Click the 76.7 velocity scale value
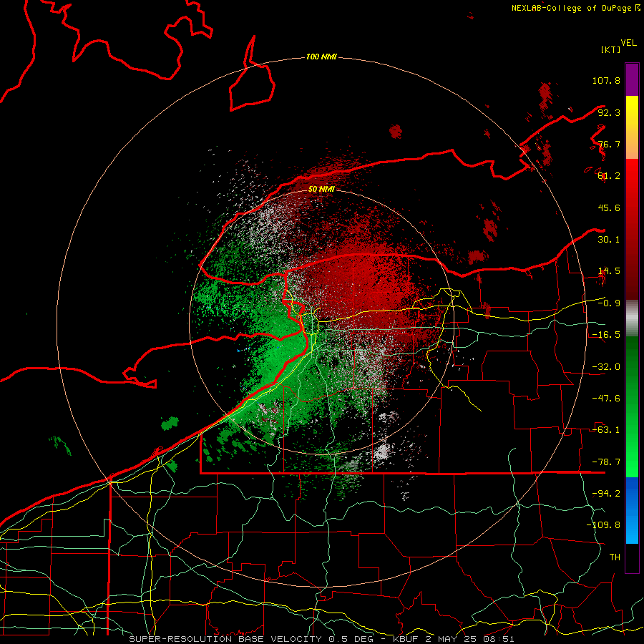The image size is (644, 644). coord(609,144)
